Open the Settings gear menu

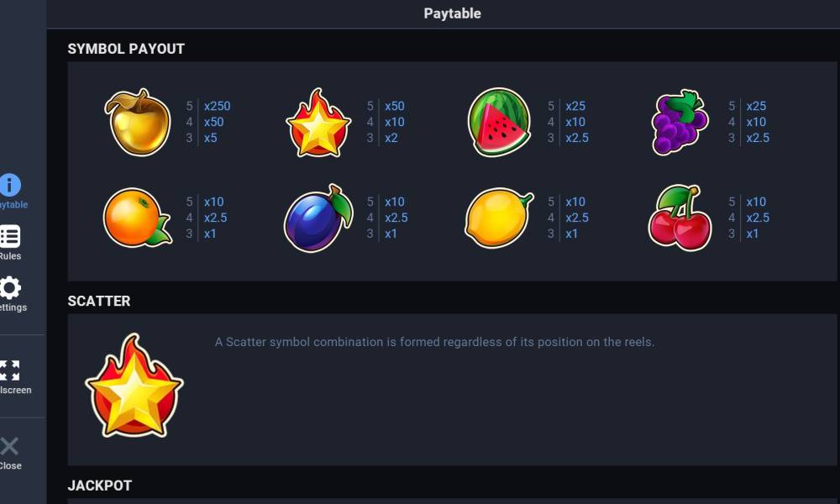[10, 294]
